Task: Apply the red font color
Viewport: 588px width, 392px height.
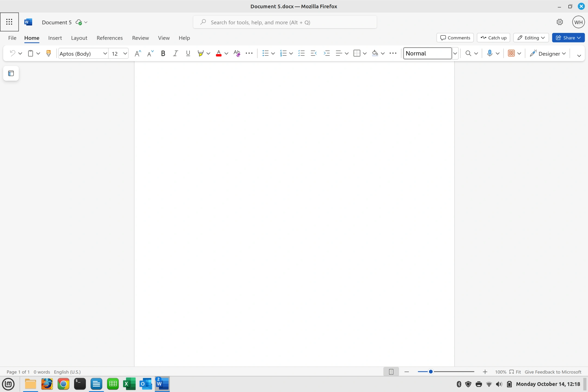Action: click(219, 53)
